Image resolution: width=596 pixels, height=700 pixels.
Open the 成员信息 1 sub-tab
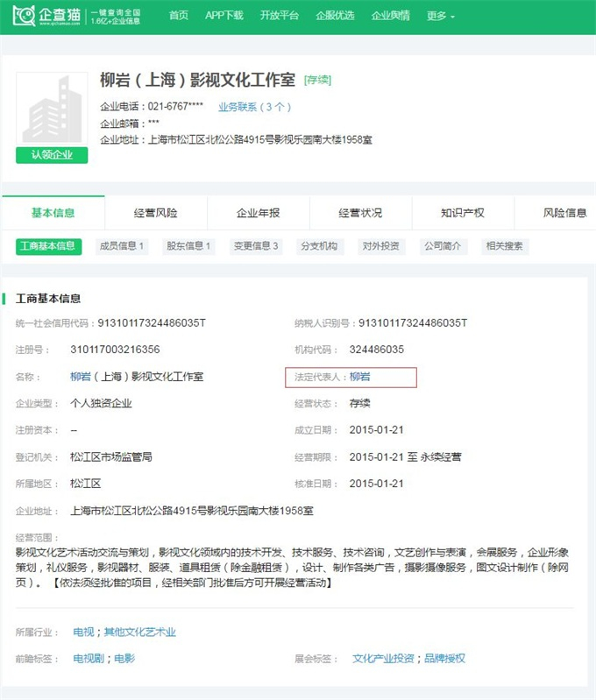[x=122, y=246]
